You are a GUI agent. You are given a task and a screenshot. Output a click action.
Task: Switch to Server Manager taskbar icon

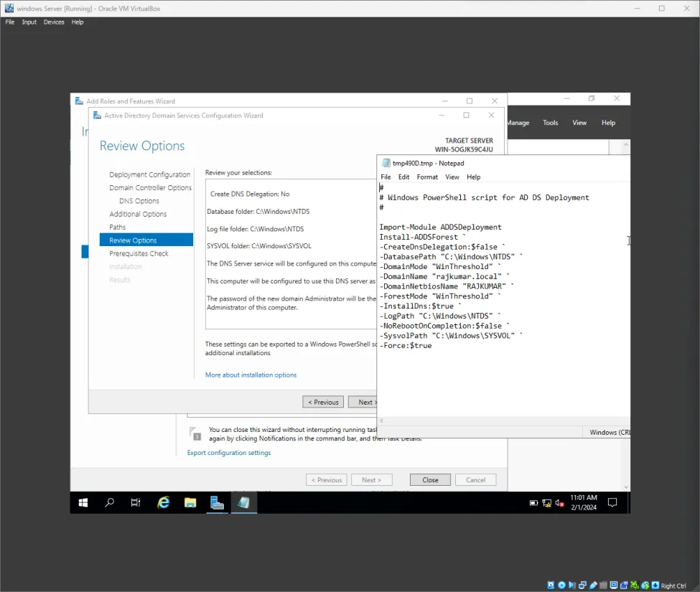coord(217,503)
